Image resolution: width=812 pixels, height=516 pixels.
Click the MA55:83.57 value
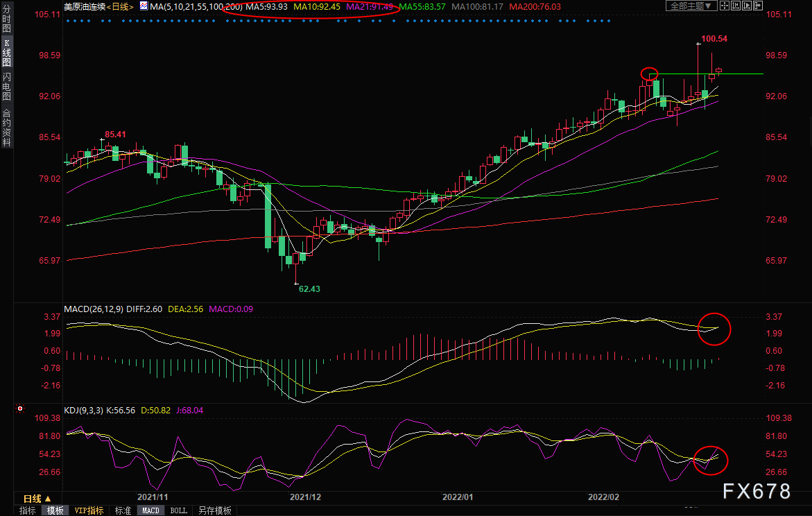tap(422, 7)
